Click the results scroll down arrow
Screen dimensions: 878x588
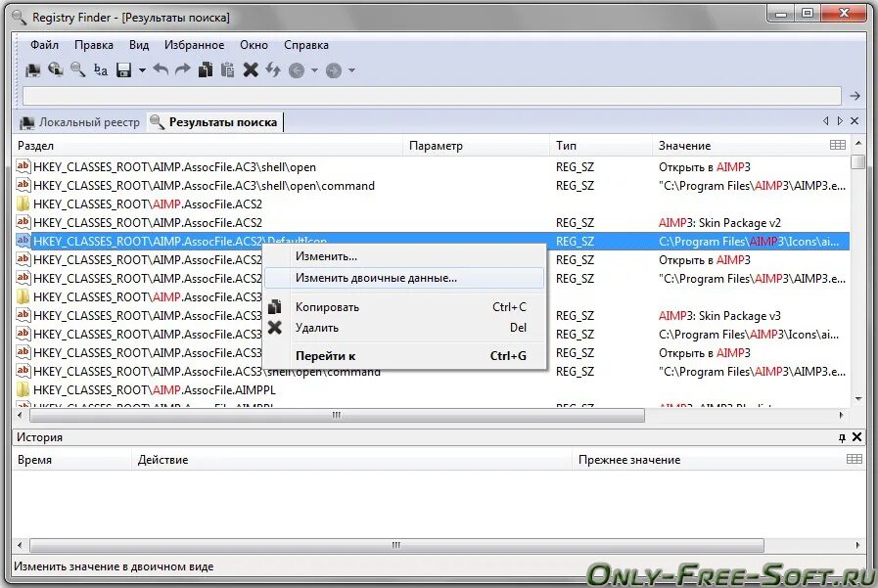pyautogui.click(x=858, y=399)
